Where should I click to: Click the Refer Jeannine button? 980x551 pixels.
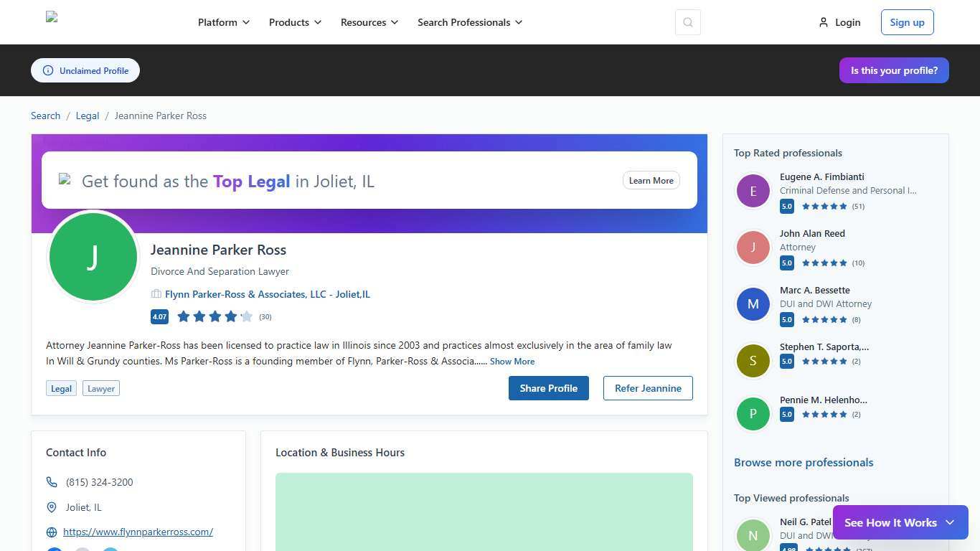point(647,388)
